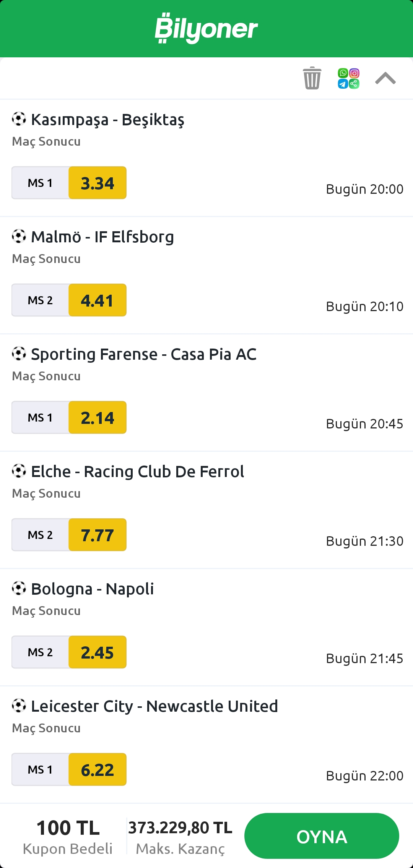Tap the Bilyoner logo in the header

(x=206, y=28)
